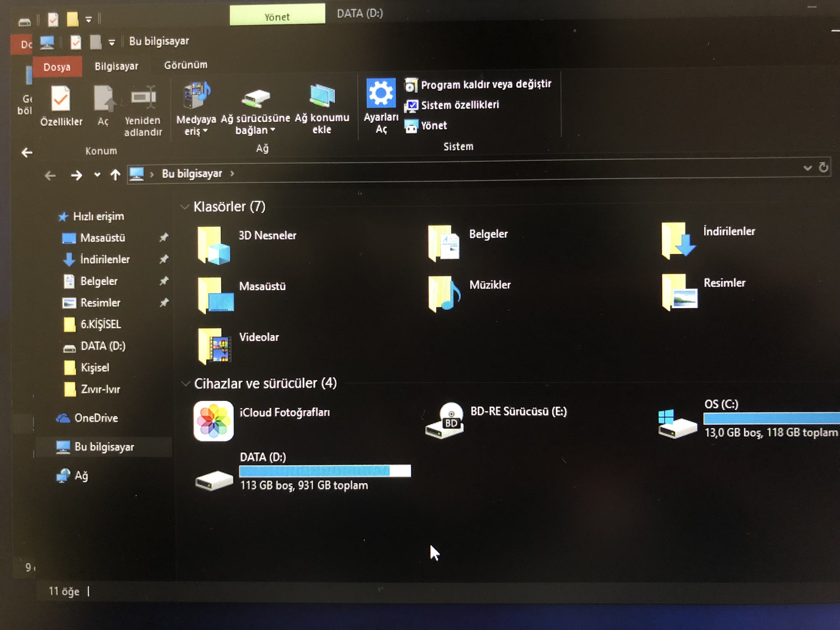The height and width of the screenshot is (630, 840).
Task: Click the back navigation arrow
Action: point(50,176)
